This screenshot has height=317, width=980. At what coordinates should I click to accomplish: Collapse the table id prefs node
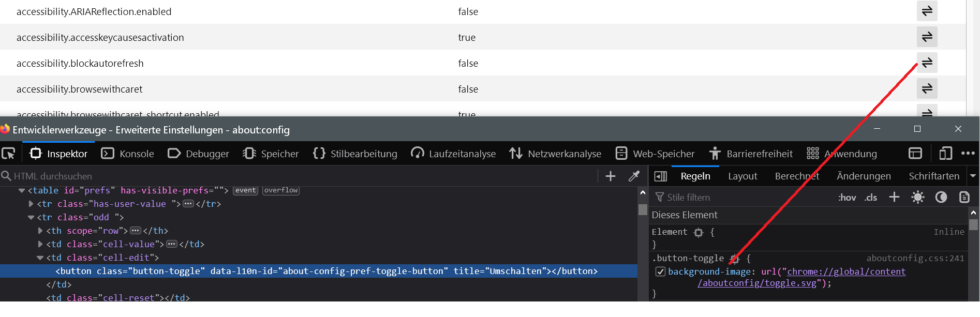pos(22,190)
